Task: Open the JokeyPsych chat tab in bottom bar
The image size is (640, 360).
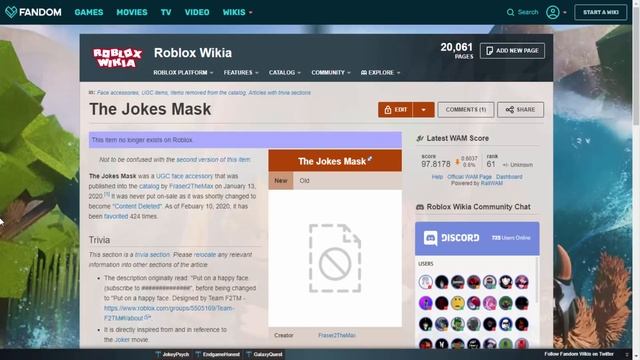Action: (x=172, y=354)
